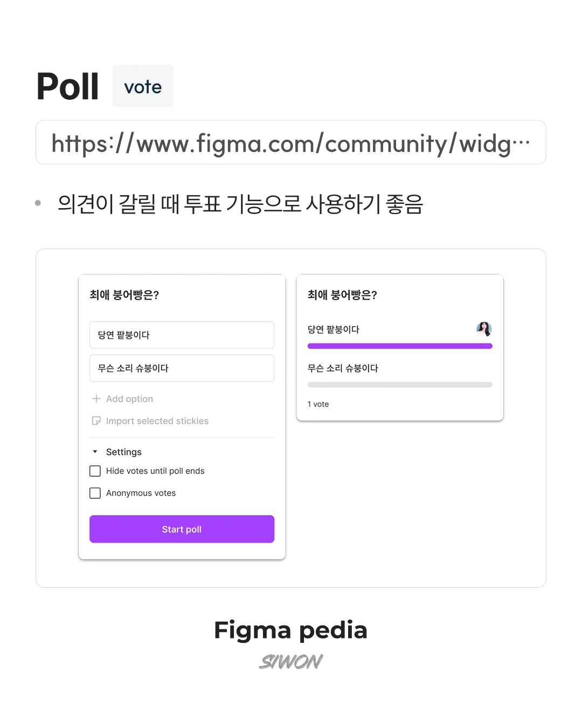This screenshot has height=728, width=582.
Task: Click Add option text
Action: pyautogui.click(x=129, y=399)
